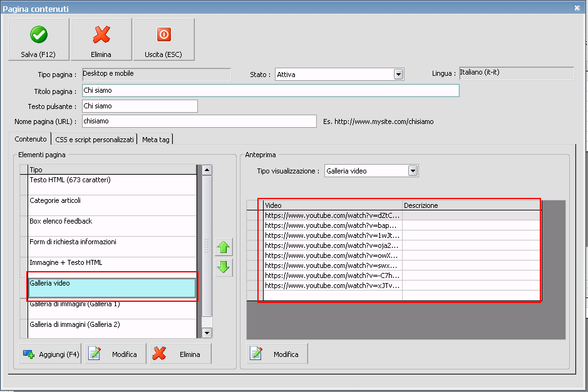The image size is (588, 392).
Task: Move element down with green down arrow
Action: tap(224, 267)
